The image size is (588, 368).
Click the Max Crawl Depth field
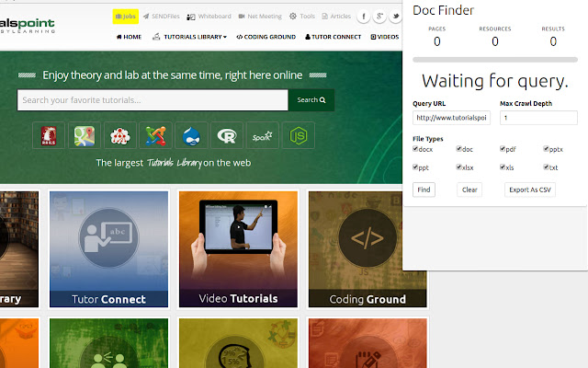[x=538, y=118]
